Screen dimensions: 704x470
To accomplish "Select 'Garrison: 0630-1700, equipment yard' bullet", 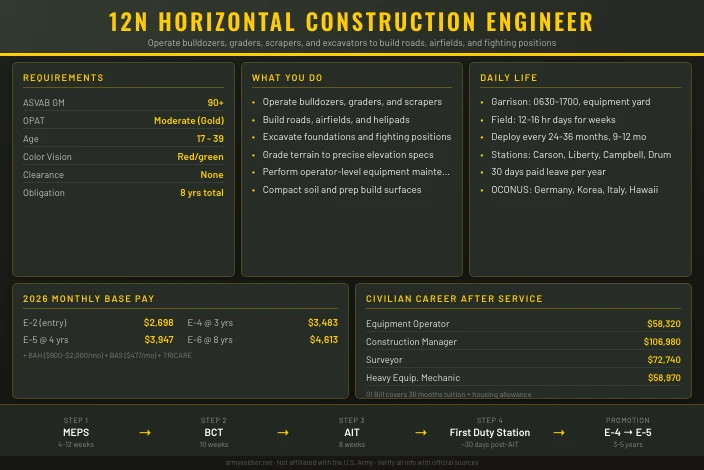I will (x=571, y=102).
